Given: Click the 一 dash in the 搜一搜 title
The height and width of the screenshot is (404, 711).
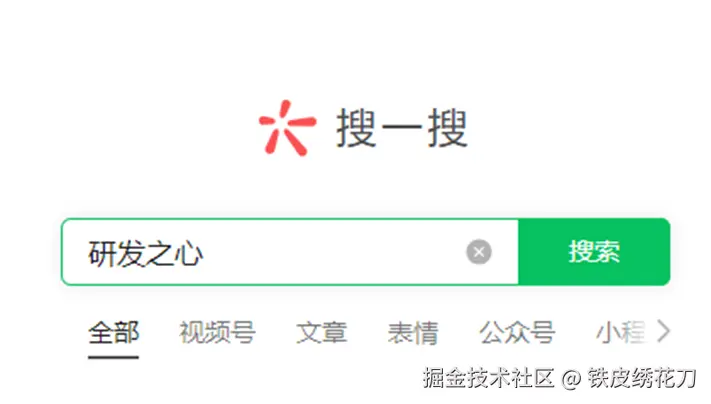Looking at the screenshot, I should click(x=402, y=128).
